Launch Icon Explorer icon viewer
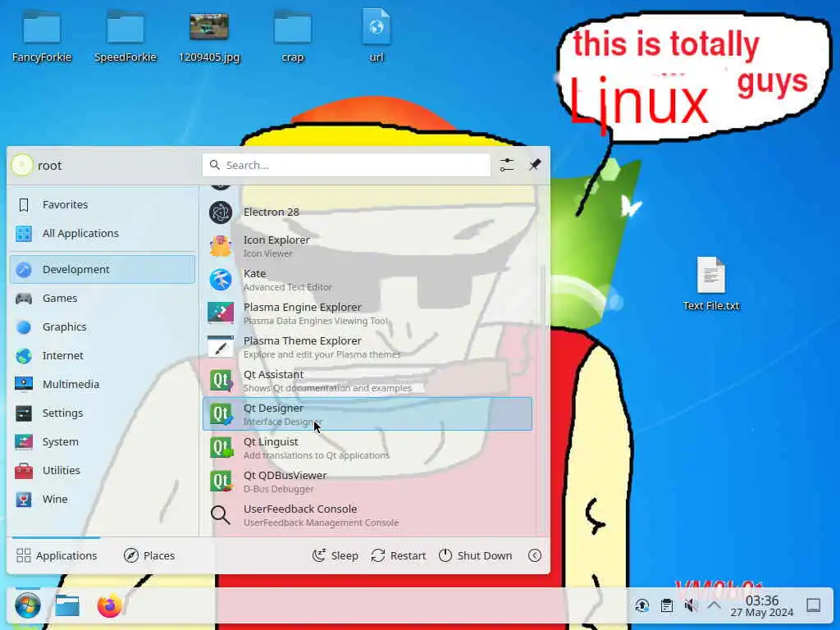840x630 pixels. (x=367, y=246)
